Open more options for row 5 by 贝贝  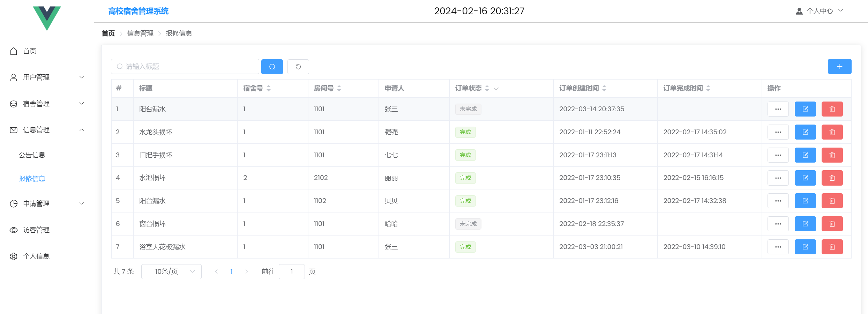(x=778, y=201)
